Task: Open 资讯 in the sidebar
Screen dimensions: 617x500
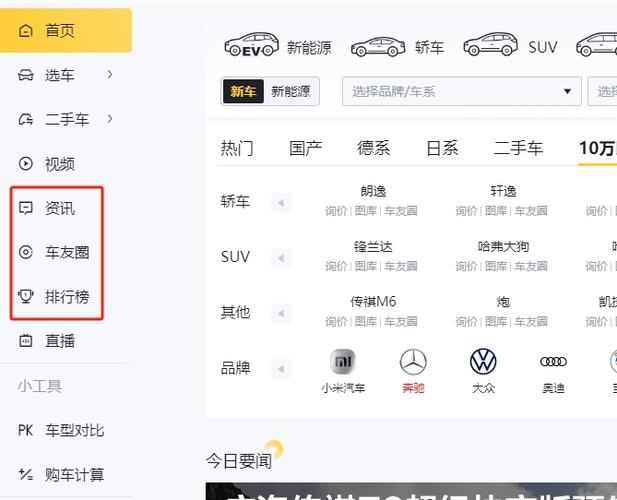Action: click(x=60, y=208)
